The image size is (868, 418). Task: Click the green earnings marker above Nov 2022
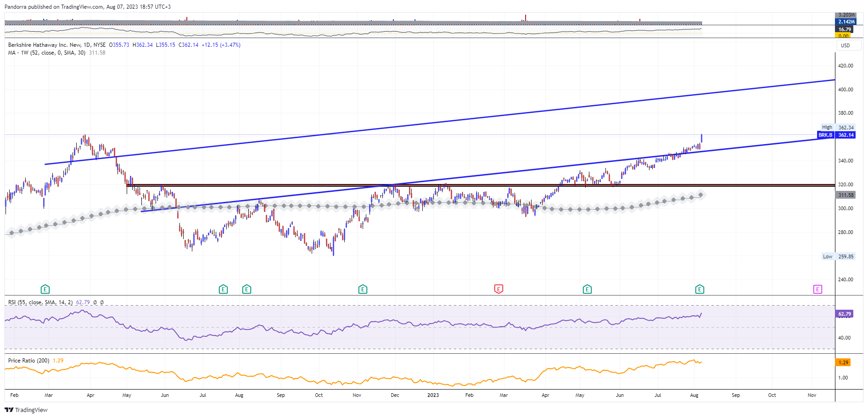pyautogui.click(x=363, y=289)
